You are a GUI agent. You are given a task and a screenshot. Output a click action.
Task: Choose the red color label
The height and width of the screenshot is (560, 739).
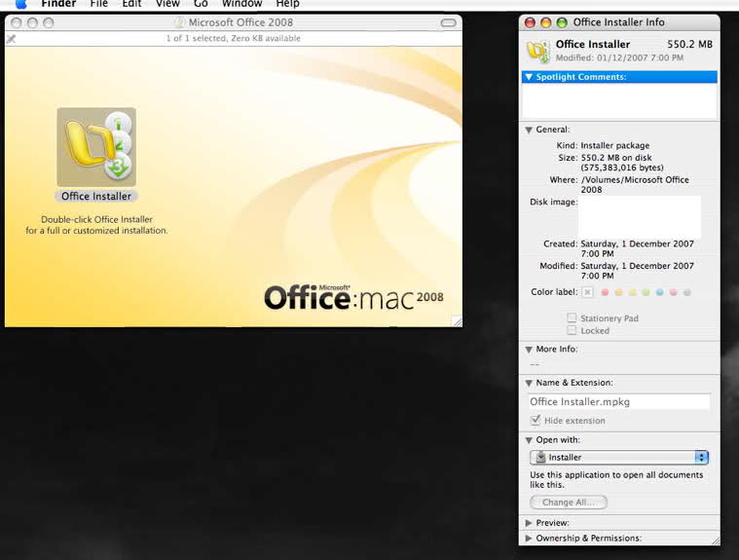605,293
